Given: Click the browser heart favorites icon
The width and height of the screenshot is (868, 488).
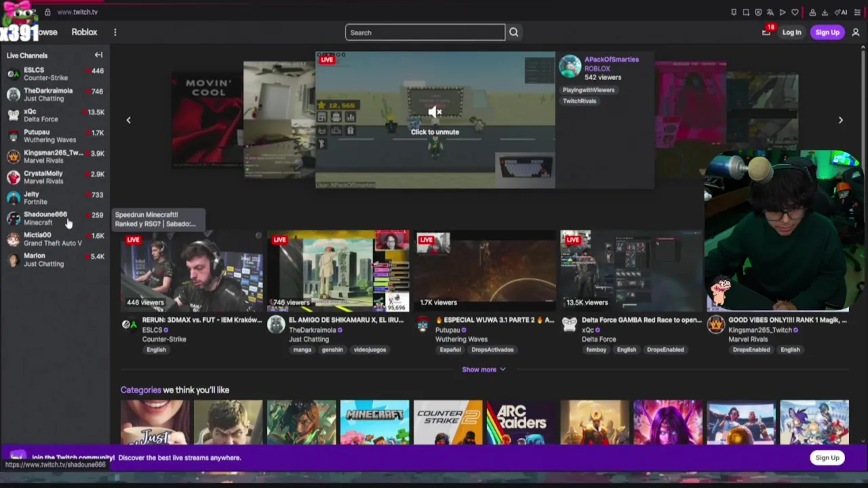Looking at the screenshot, I should (795, 12).
